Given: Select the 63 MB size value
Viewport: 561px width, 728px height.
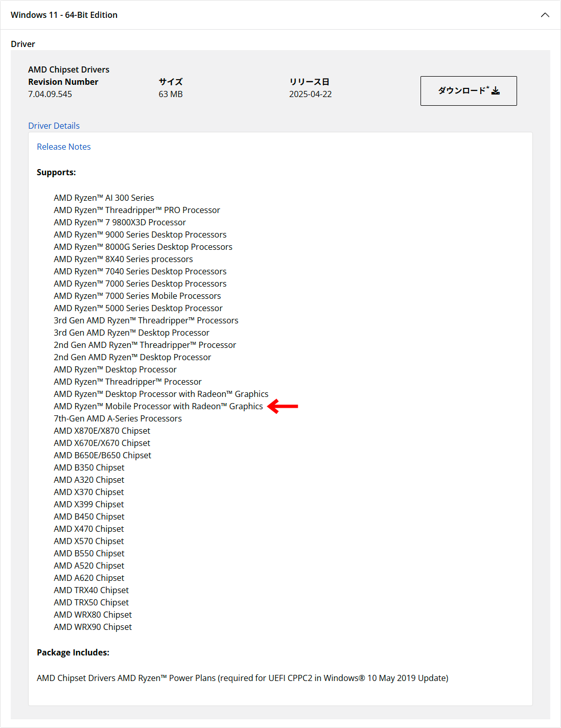Looking at the screenshot, I should (x=171, y=94).
